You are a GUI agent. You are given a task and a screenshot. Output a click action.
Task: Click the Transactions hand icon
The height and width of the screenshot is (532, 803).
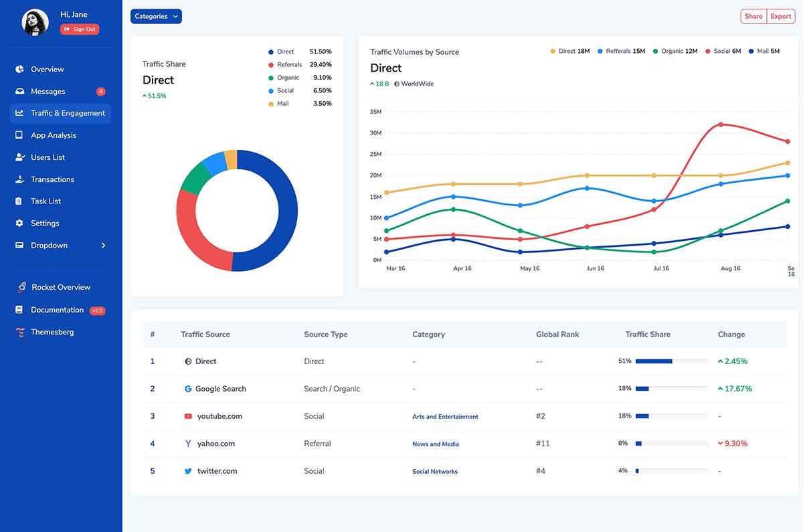(x=19, y=179)
